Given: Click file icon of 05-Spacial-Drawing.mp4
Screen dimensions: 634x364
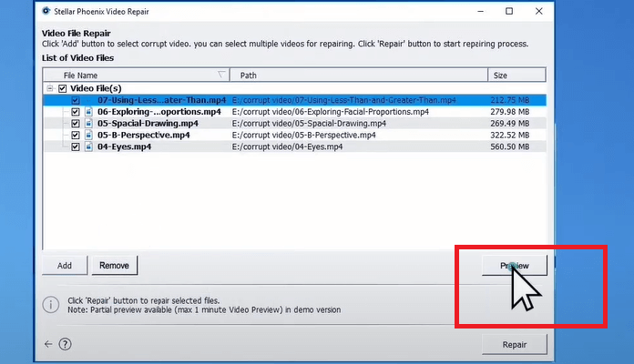Looking at the screenshot, I should tap(88, 123).
